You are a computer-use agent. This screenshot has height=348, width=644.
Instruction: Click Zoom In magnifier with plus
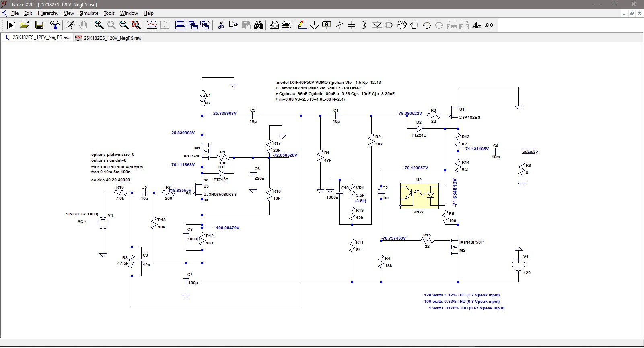pyautogui.click(x=99, y=25)
